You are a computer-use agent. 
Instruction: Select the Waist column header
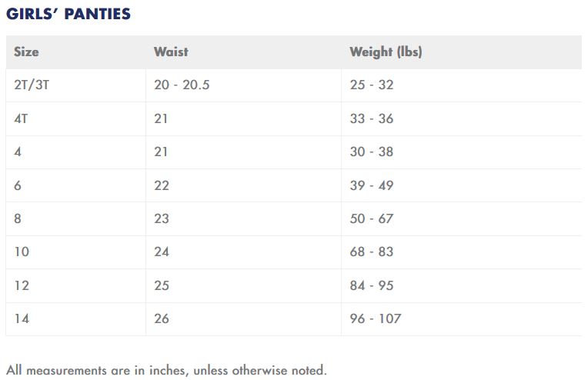(x=171, y=52)
